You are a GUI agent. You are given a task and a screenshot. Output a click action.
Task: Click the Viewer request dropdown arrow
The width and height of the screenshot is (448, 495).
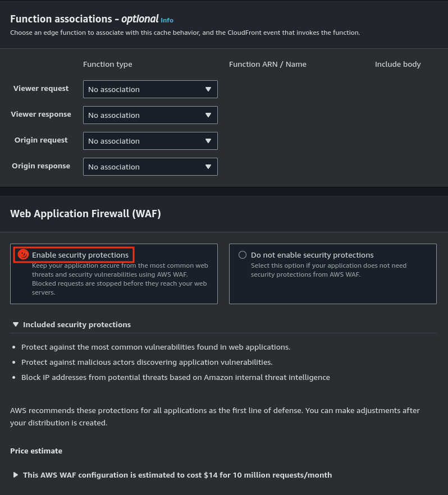click(208, 89)
